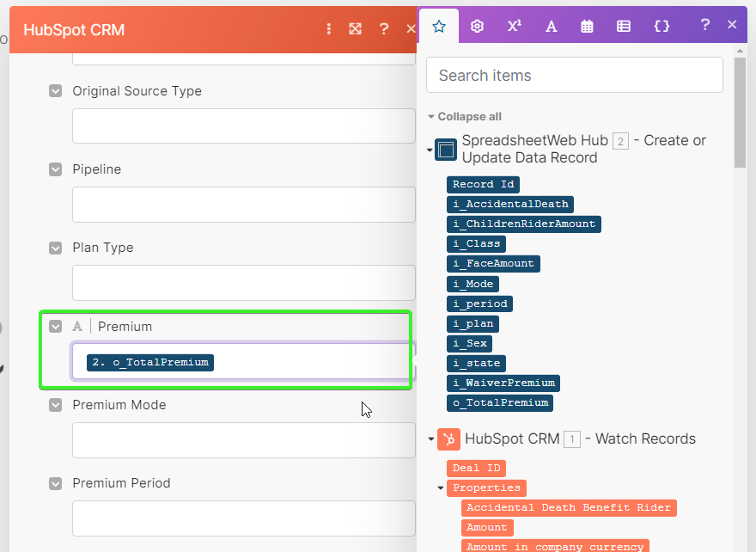
Task: Toggle the Plan Type checkbox
Action: [x=56, y=248]
